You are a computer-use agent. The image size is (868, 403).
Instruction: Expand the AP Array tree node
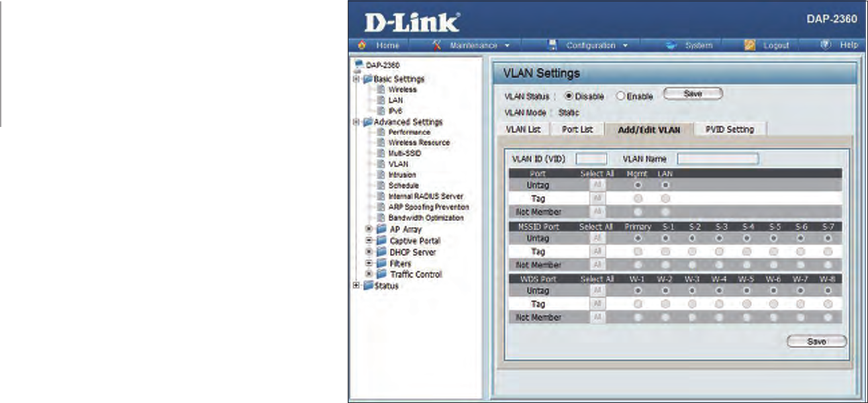coord(369,229)
